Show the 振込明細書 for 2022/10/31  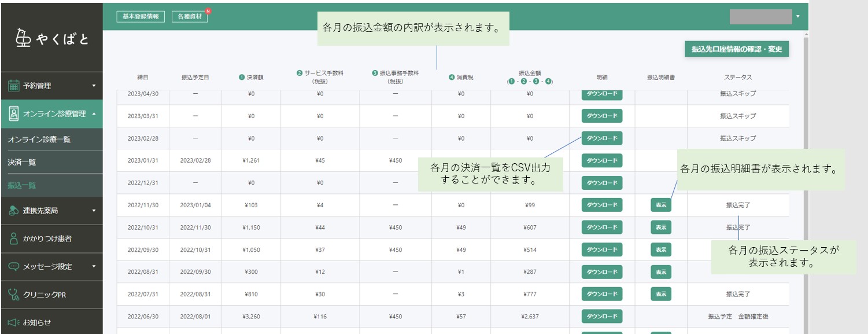661,227
